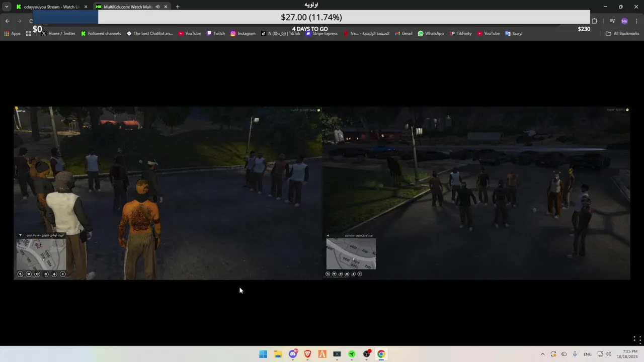This screenshot has height=362, width=644.
Task: Open Discord from the taskbar
Action: coord(293,354)
